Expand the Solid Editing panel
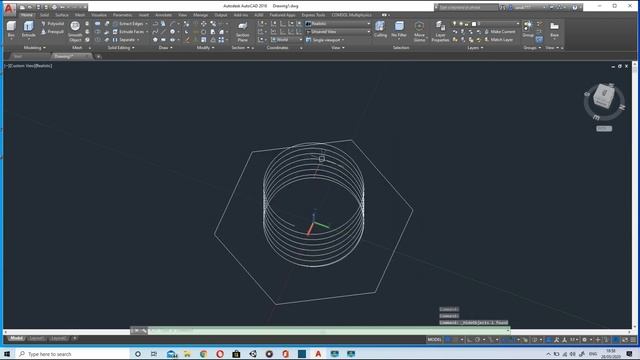 [121, 48]
